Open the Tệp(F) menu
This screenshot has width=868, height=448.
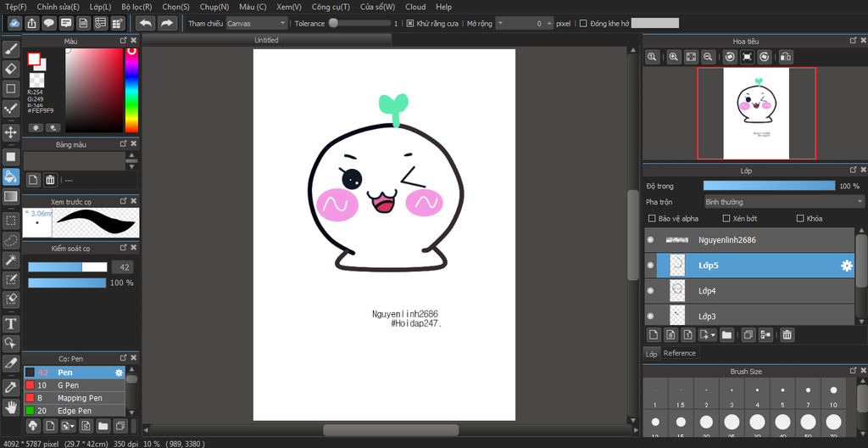[15, 7]
